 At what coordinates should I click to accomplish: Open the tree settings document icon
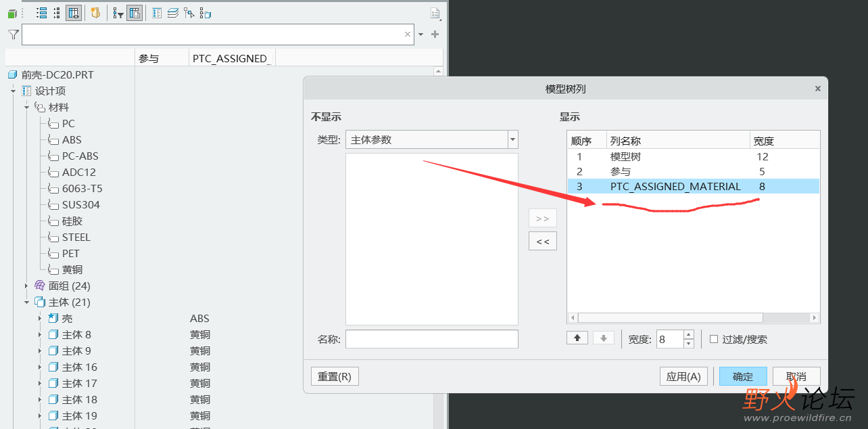435,13
